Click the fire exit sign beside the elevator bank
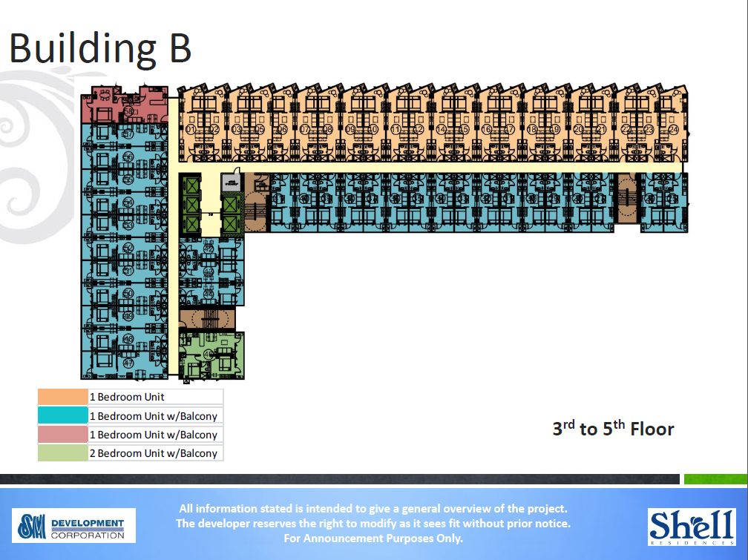This screenshot has height=560, width=748. click(x=232, y=181)
